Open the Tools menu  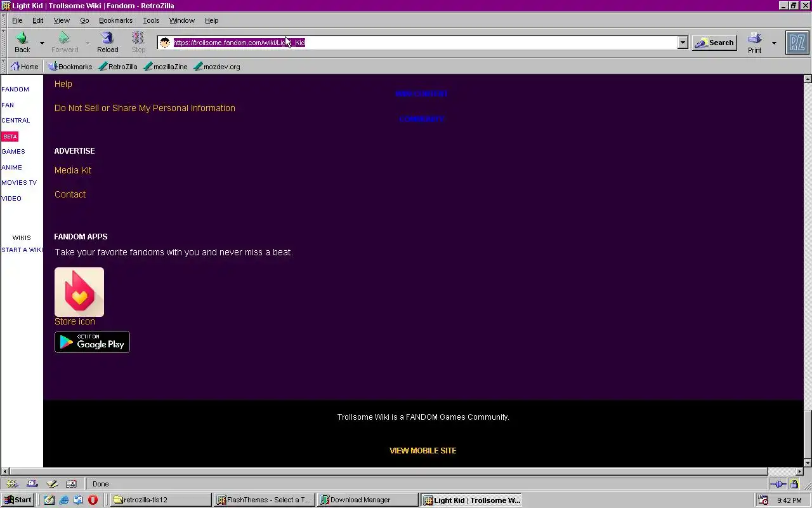click(151, 20)
